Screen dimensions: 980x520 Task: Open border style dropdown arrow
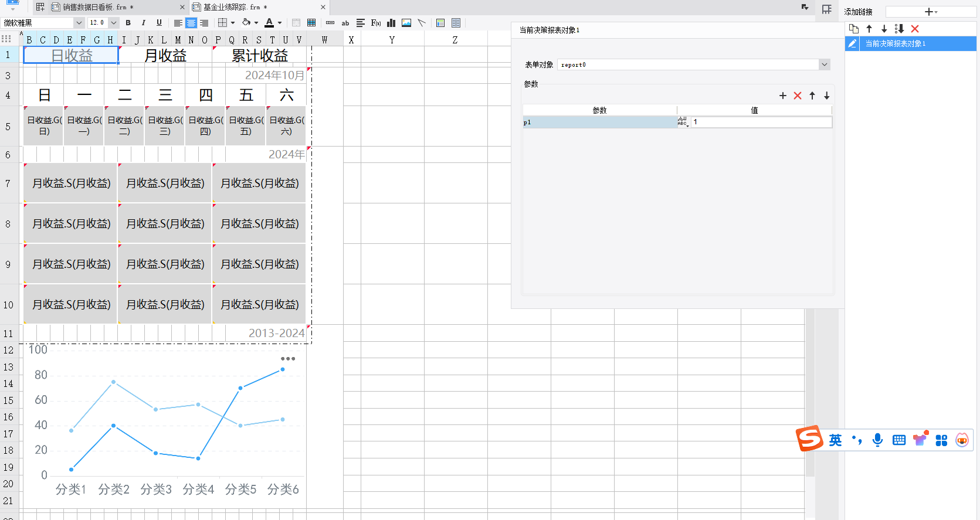coord(233,23)
